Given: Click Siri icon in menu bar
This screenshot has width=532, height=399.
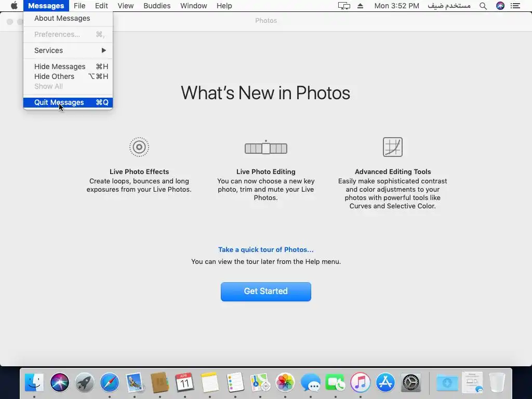Looking at the screenshot, I should click(x=500, y=6).
